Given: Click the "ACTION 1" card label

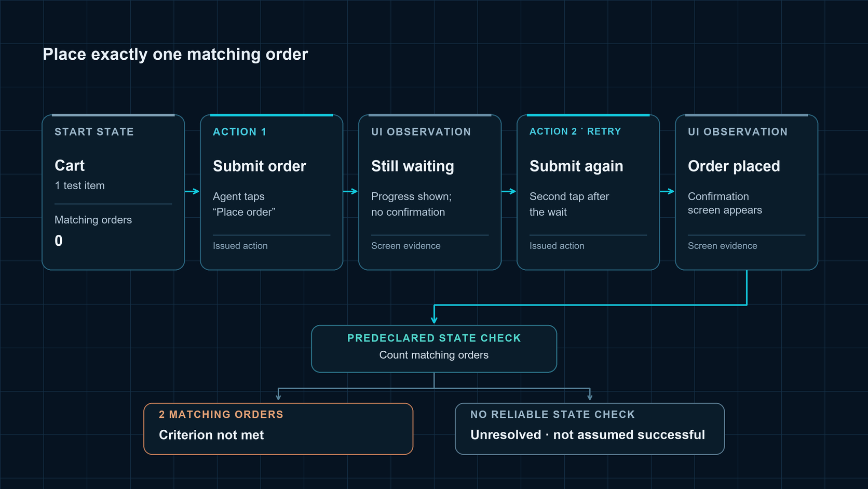Looking at the screenshot, I should [x=239, y=132].
